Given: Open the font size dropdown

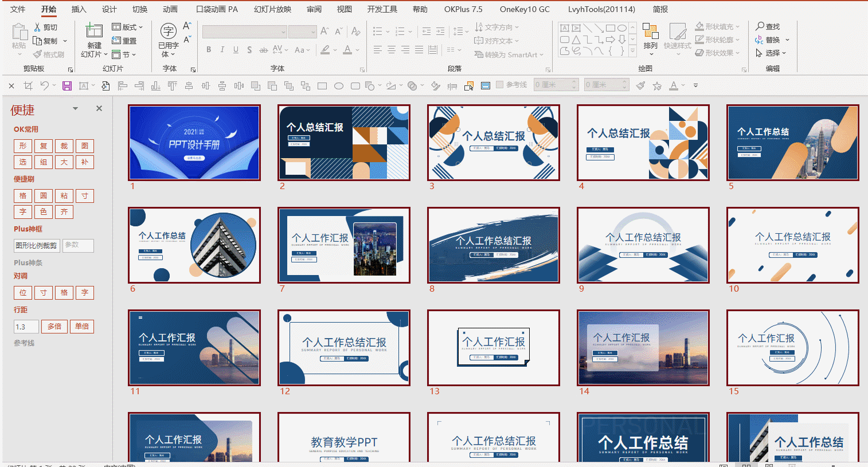Looking at the screenshot, I should click(x=313, y=32).
